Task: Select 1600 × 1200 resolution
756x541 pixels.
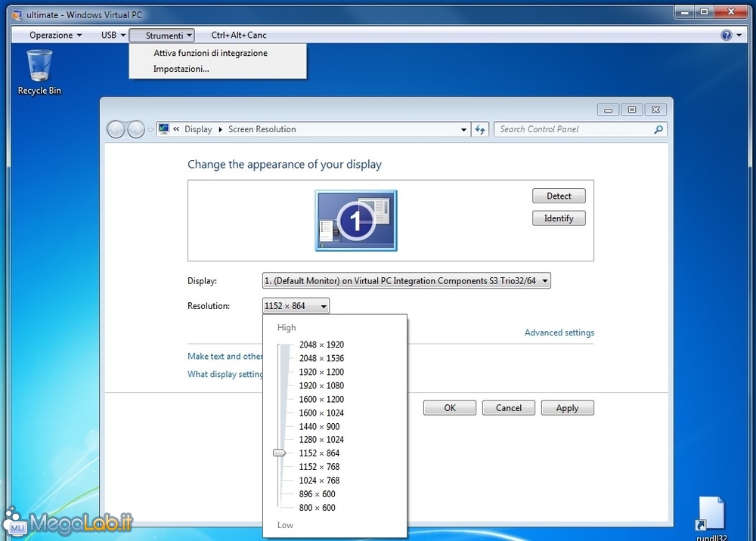Action: click(x=321, y=399)
